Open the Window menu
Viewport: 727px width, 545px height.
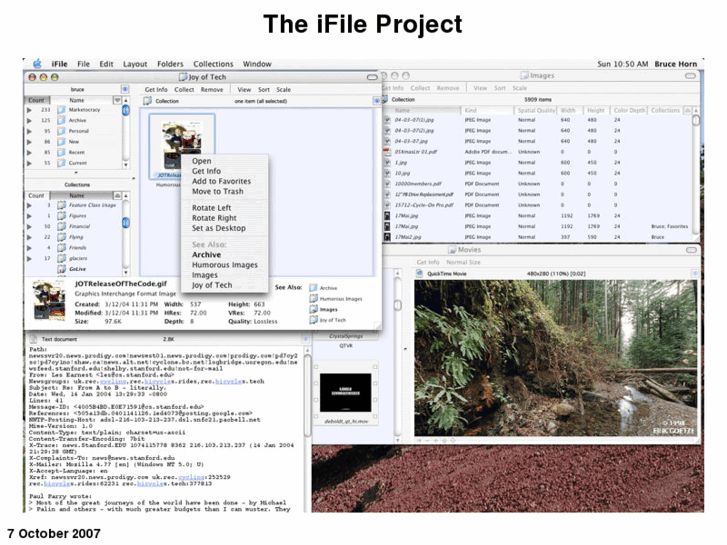click(257, 64)
